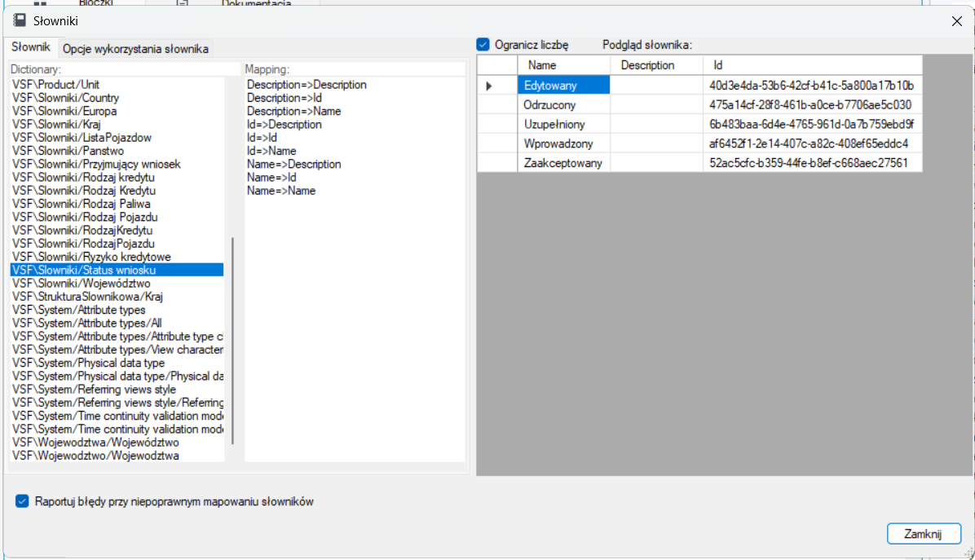Image resolution: width=975 pixels, height=560 pixels.
Task: Click the 'Odrzucony' name cell
Action: click(x=564, y=105)
